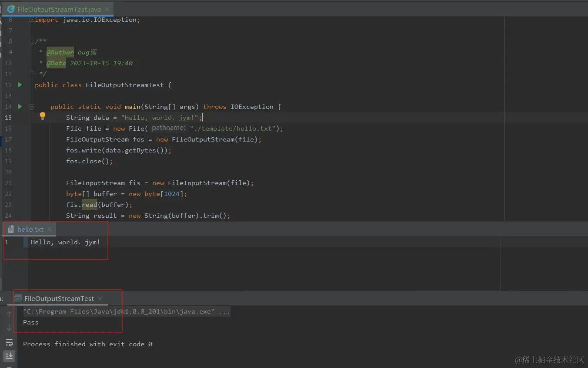The width and height of the screenshot is (588, 368).
Task: Click the Pass output line in console
Action: coord(31,322)
